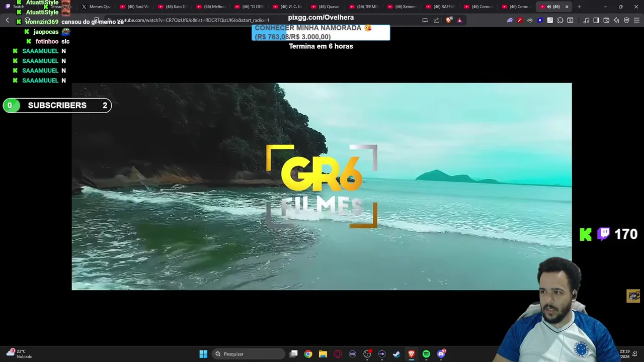
Task: Open the extensions puzzle piece menu
Action: click(x=560, y=20)
